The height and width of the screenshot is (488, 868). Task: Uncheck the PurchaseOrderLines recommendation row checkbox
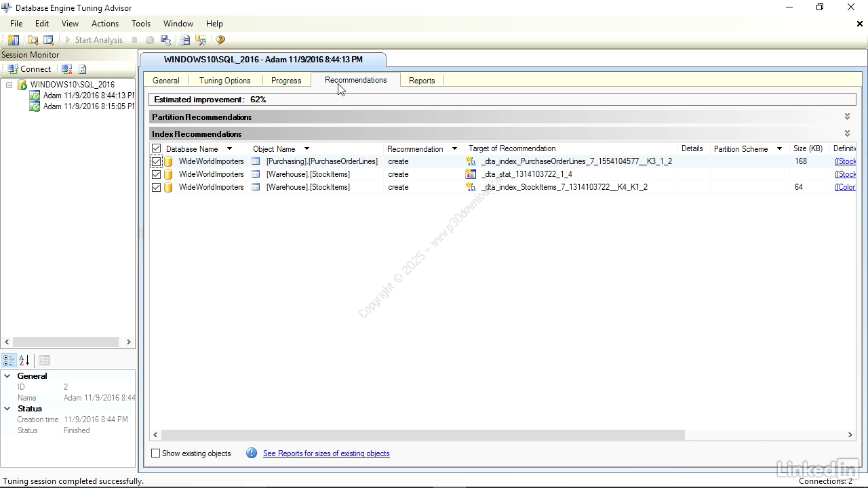[157, 162]
